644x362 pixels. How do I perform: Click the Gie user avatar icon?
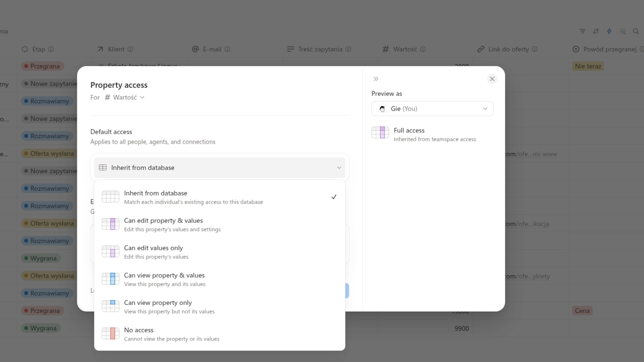[x=382, y=109]
